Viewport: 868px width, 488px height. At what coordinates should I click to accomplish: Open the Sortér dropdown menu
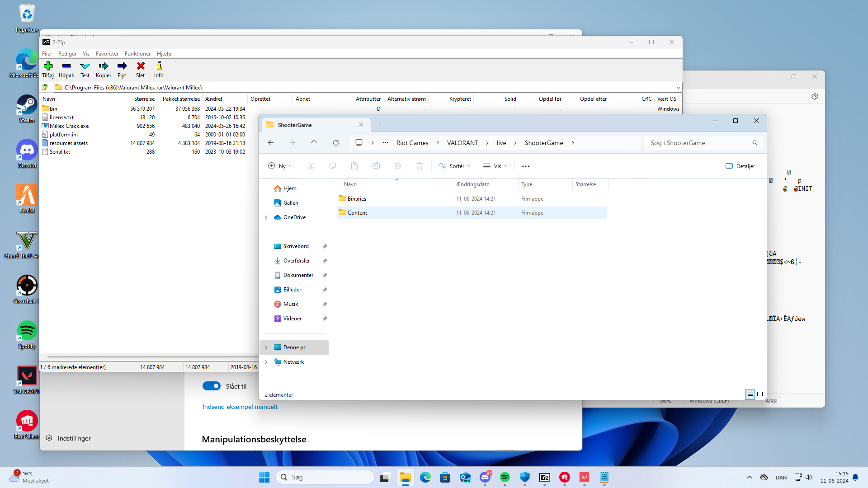(x=455, y=166)
